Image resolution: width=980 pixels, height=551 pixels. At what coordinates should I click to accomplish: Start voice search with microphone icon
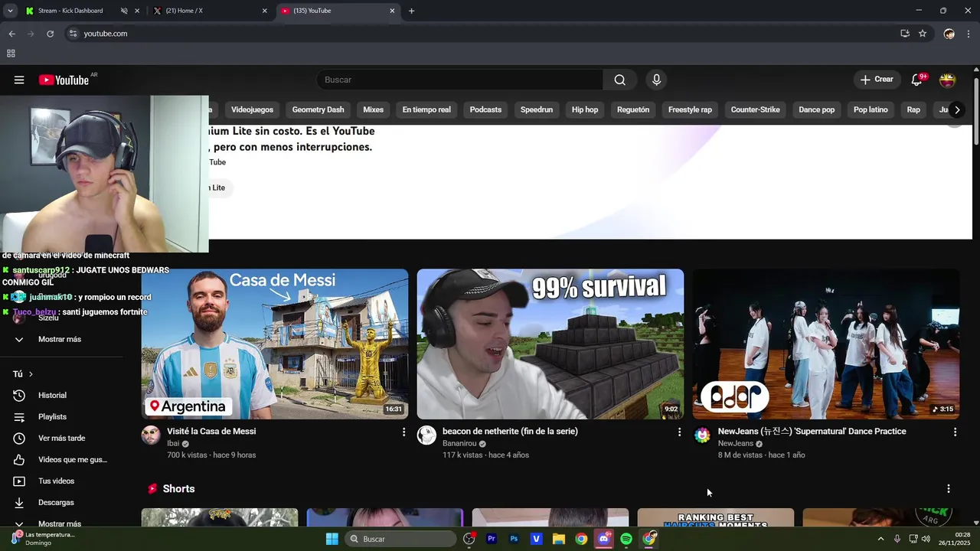[656, 80]
